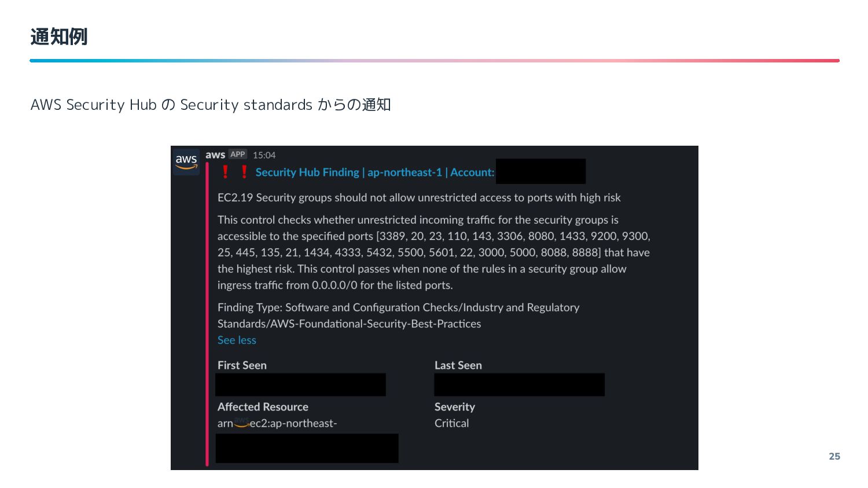Click the red attachment bar beside the message
868x488 pixels.
tap(207, 315)
